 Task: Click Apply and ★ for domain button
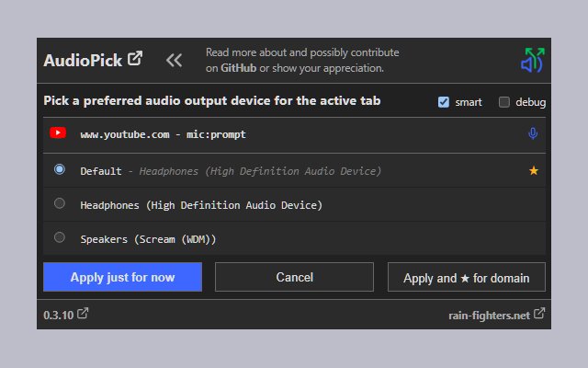467,277
